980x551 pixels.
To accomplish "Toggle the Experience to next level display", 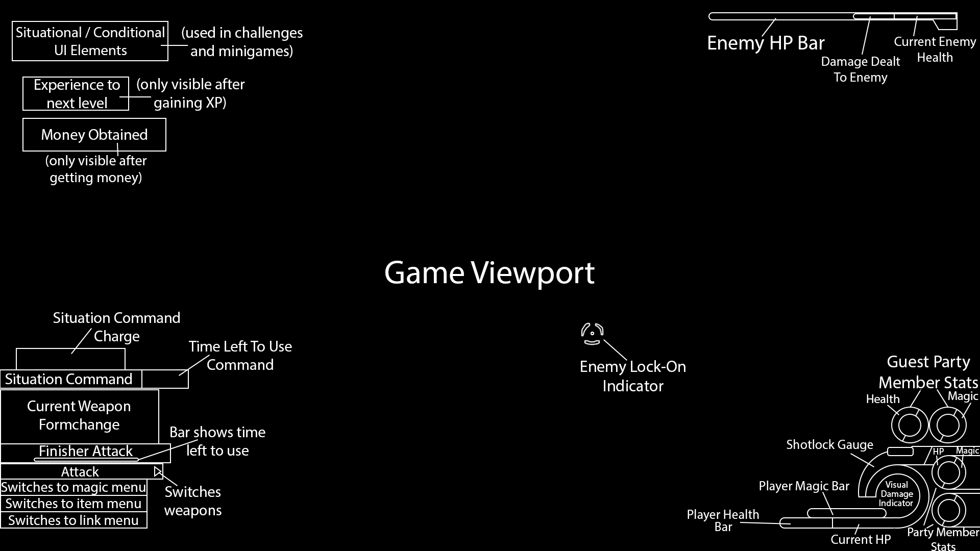I will pos(76,93).
